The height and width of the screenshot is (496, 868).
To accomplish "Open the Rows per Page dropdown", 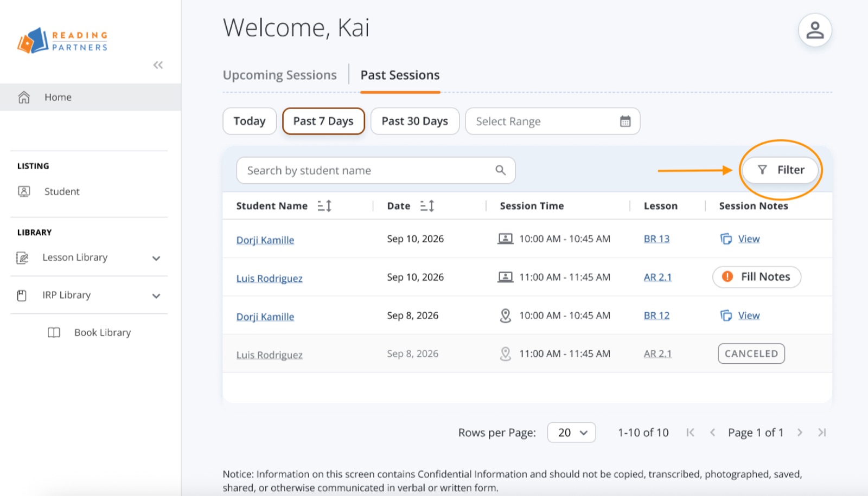I will point(571,433).
